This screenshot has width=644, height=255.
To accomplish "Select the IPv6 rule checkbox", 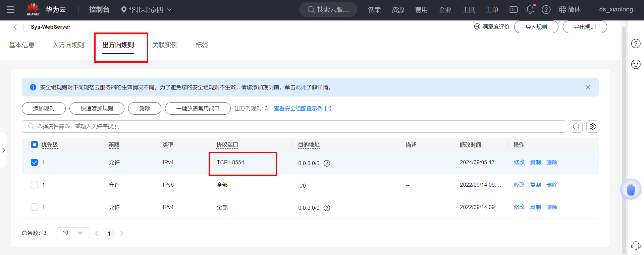I will [x=35, y=185].
